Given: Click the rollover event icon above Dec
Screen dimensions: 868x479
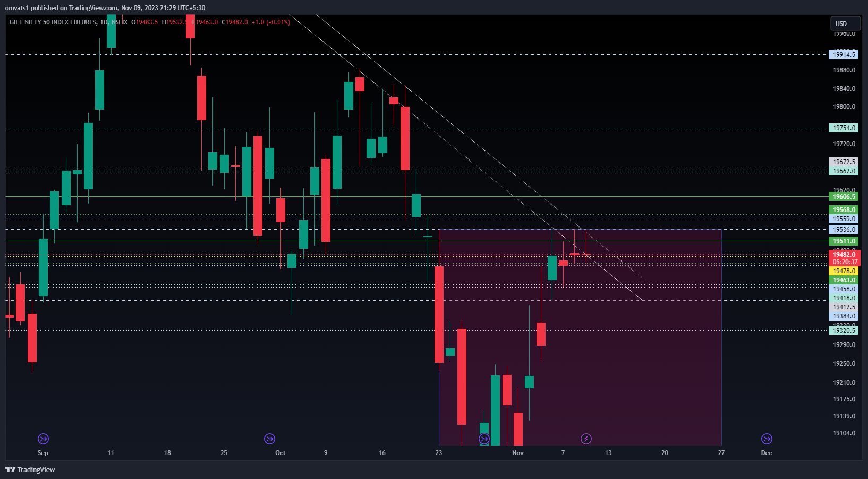Looking at the screenshot, I should click(767, 439).
